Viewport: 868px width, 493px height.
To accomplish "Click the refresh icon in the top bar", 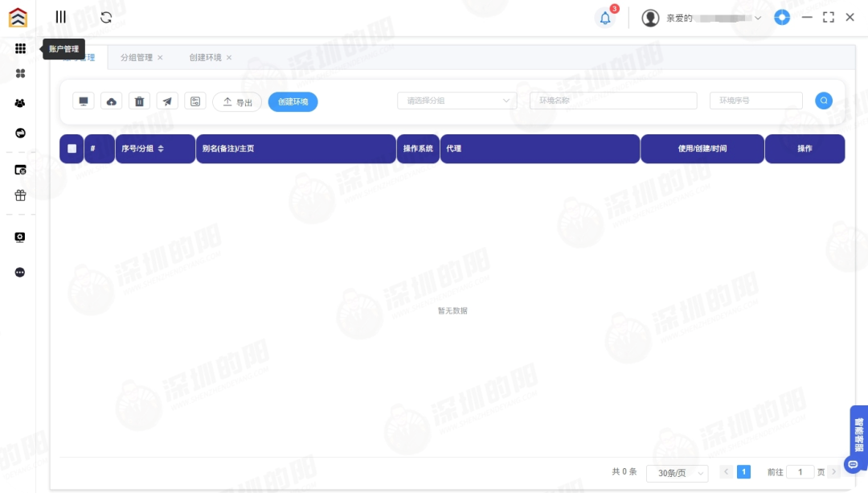I will coord(105,16).
